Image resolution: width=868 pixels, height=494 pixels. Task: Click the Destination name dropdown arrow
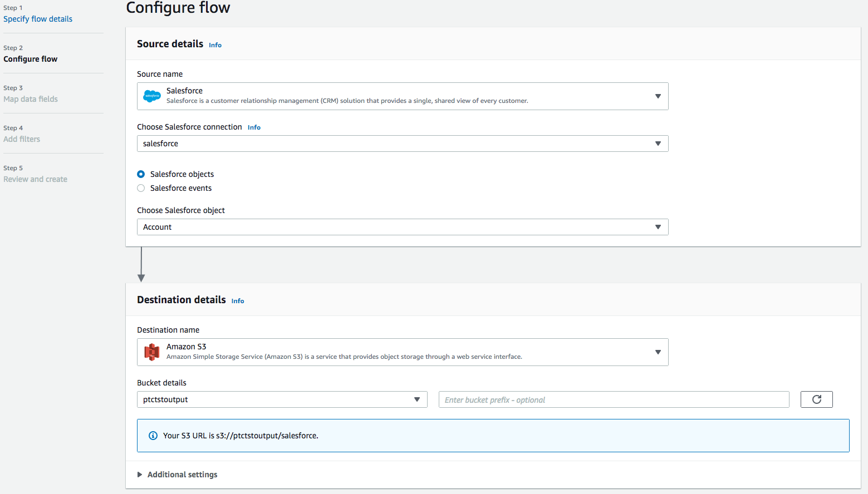click(658, 352)
